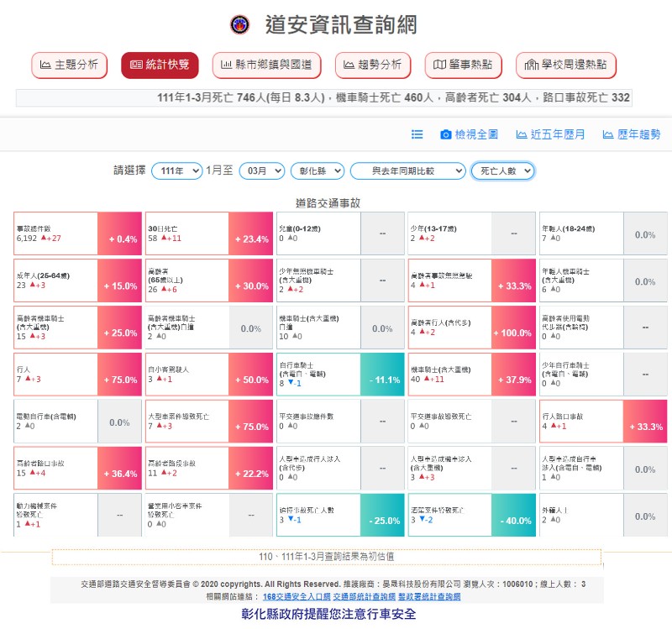
Task: Click the 行人 +75.0% card
Action: 77,375
